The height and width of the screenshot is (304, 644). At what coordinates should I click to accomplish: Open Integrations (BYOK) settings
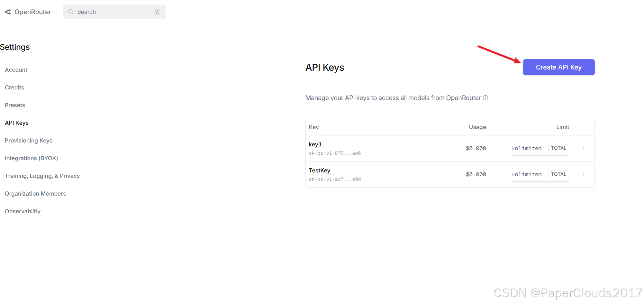[32, 158]
